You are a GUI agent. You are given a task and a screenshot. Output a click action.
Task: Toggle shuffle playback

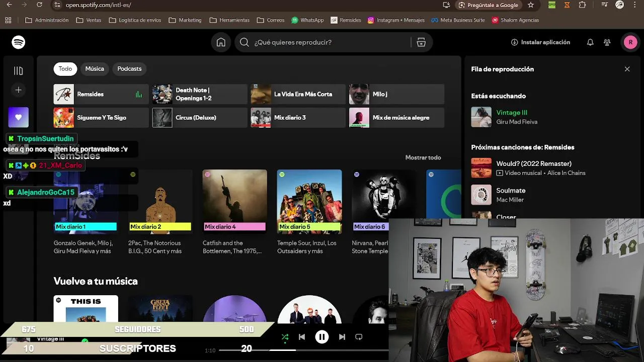point(285,337)
